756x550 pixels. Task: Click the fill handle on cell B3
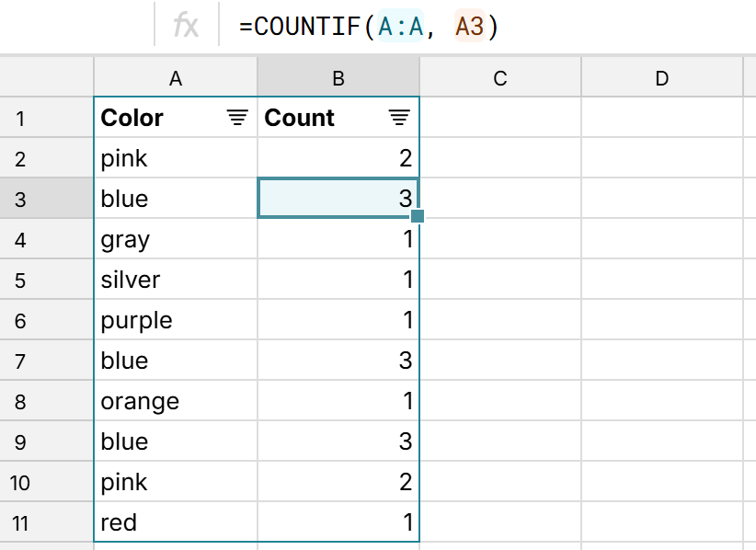click(418, 216)
